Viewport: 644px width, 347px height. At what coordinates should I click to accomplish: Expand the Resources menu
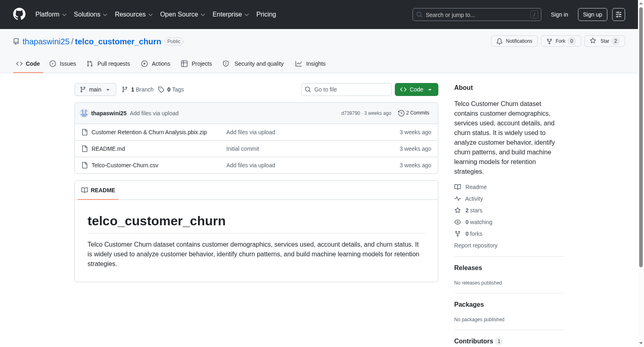click(x=134, y=15)
